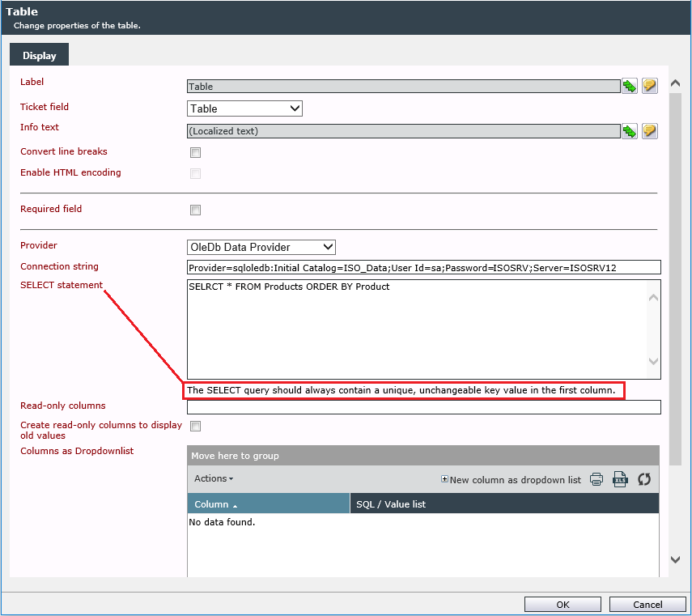The height and width of the screenshot is (616, 692).
Task: Select the Display tab
Action: [40, 55]
